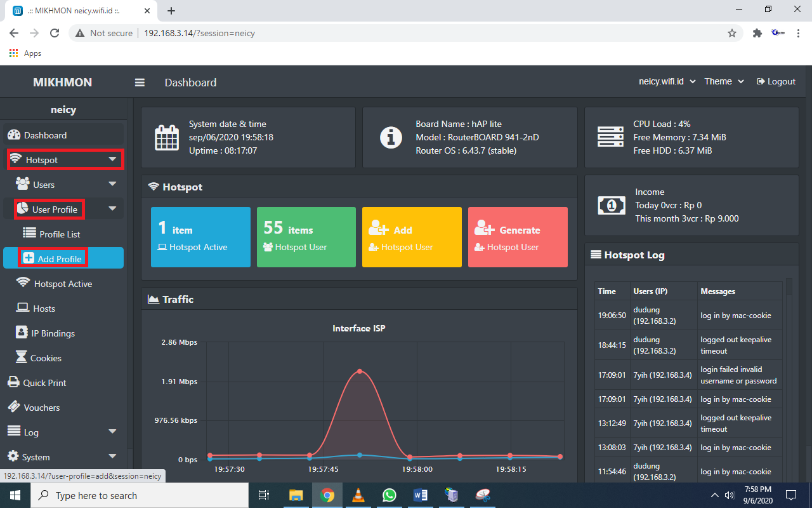This screenshot has height=513, width=812.
Task: Open File Explorer from the taskbar
Action: (x=296, y=495)
